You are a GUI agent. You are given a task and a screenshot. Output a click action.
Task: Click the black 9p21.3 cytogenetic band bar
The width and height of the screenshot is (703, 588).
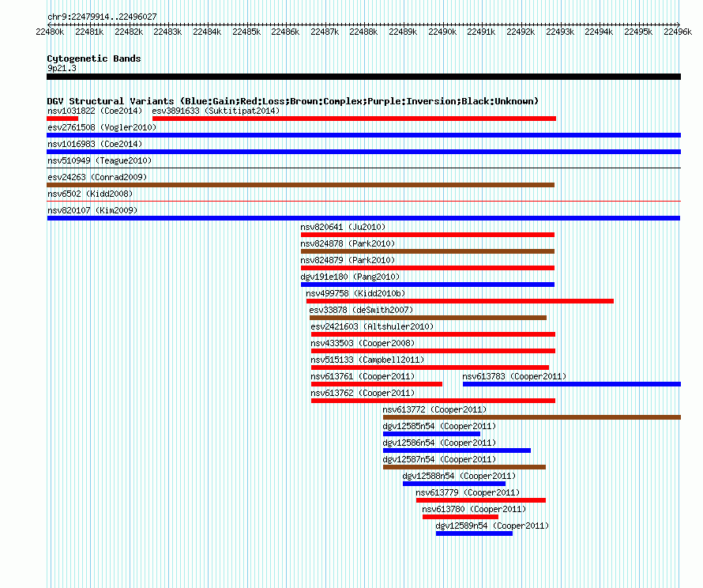[363, 77]
